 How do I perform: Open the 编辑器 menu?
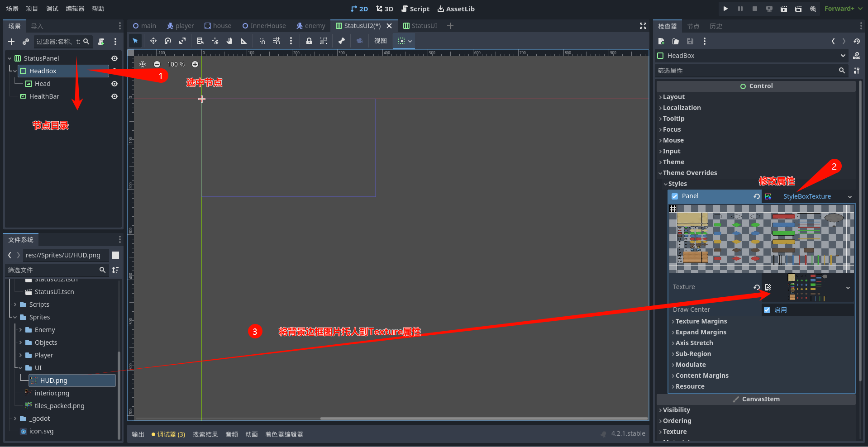click(75, 9)
